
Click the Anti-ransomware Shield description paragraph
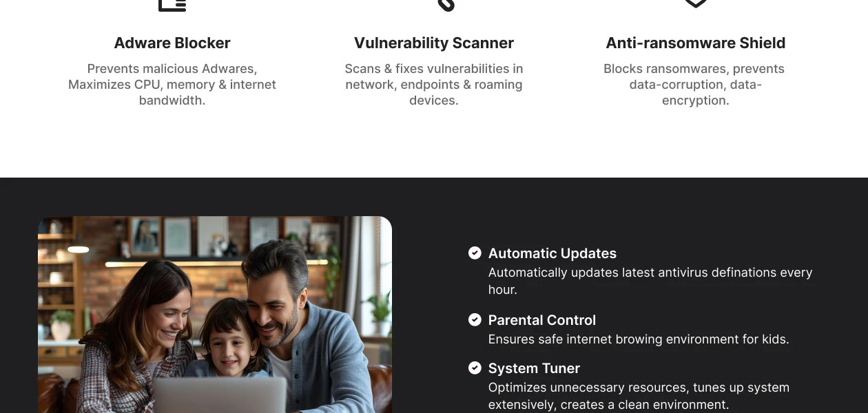click(696, 85)
